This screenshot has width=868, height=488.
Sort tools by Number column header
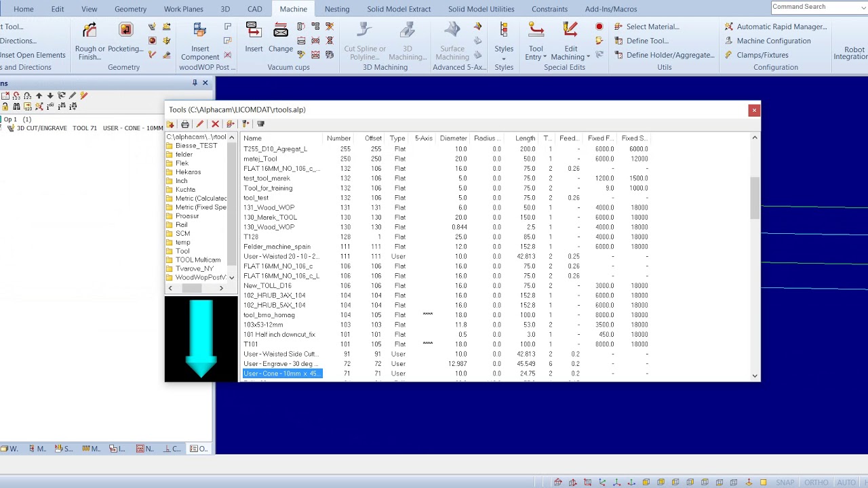coord(338,138)
